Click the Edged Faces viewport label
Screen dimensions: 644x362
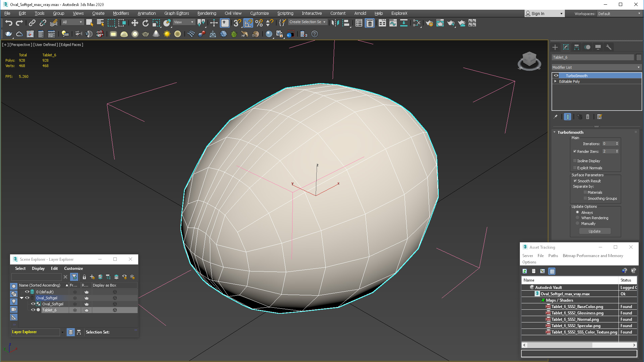pos(71,45)
